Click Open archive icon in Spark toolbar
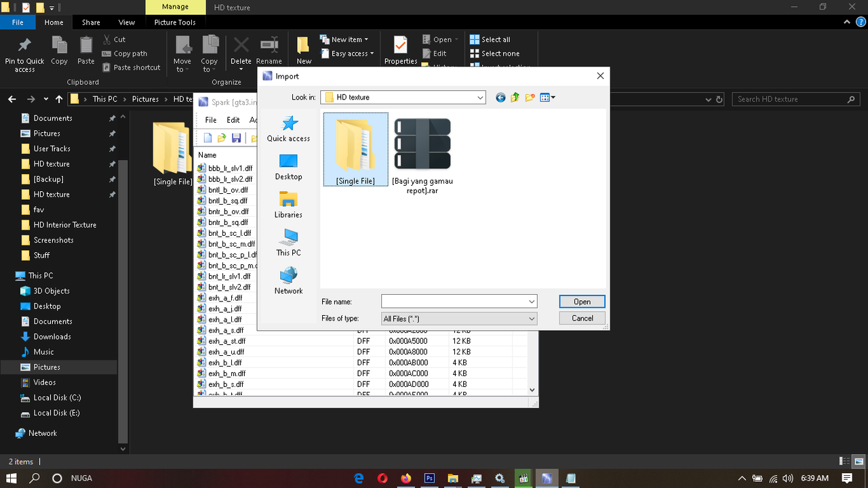 pyautogui.click(x=222, y=138)
